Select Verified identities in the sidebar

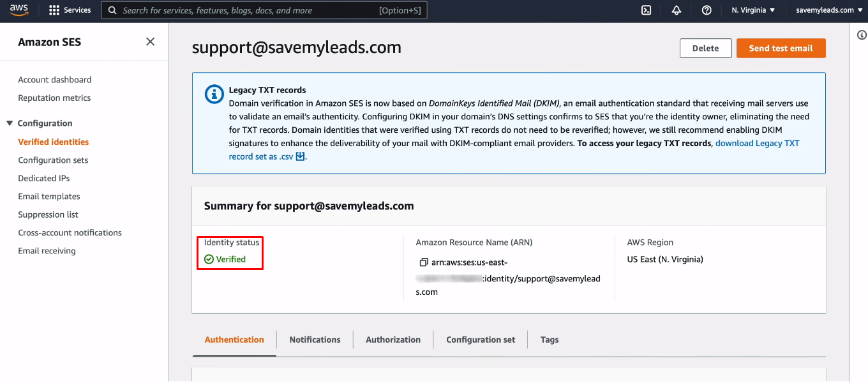coord(54,142)
